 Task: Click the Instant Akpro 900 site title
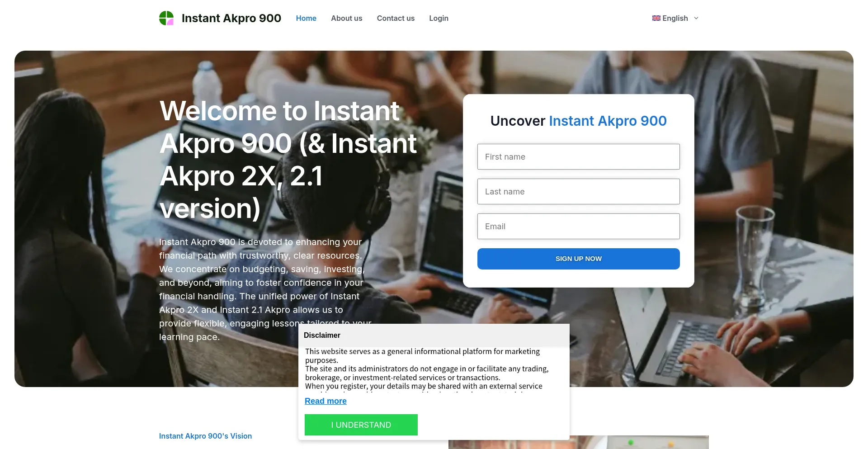click(x=231, y=18)
